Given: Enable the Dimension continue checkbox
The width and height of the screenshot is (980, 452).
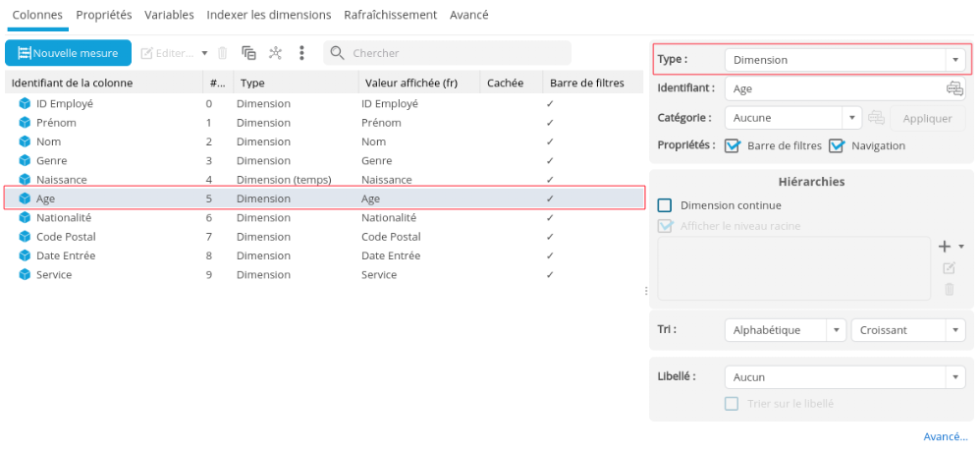Looking at the screenshot, I should 665,205.
